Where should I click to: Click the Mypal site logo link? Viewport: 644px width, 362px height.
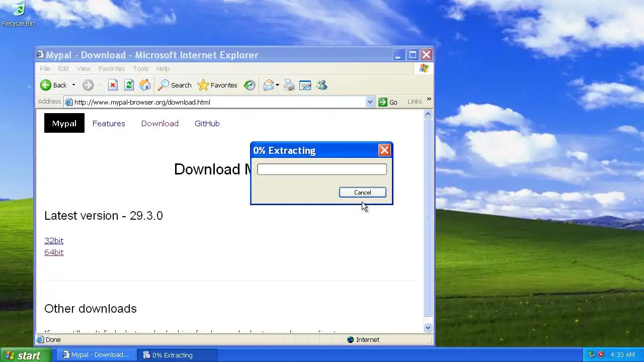click(x=64, y=123)
